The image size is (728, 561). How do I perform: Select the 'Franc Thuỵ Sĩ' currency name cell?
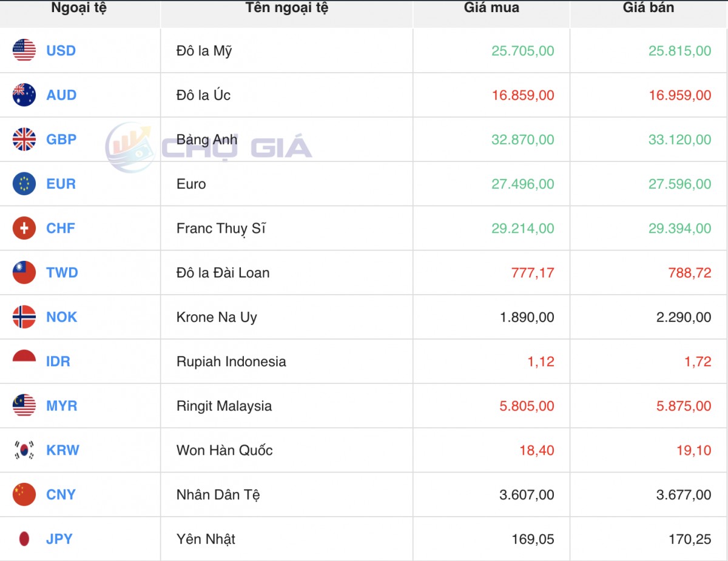pyautogui.click(x=221, y=229)
